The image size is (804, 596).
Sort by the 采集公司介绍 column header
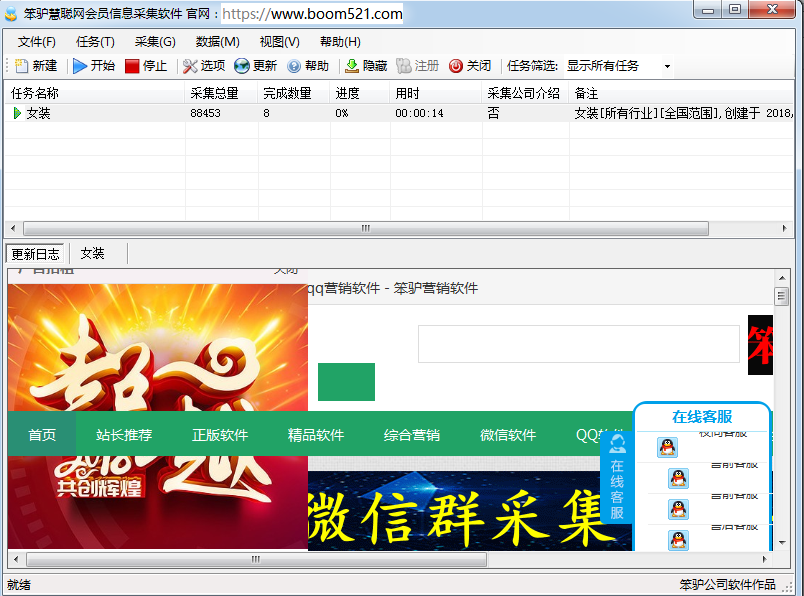click(x=526, y=93)
